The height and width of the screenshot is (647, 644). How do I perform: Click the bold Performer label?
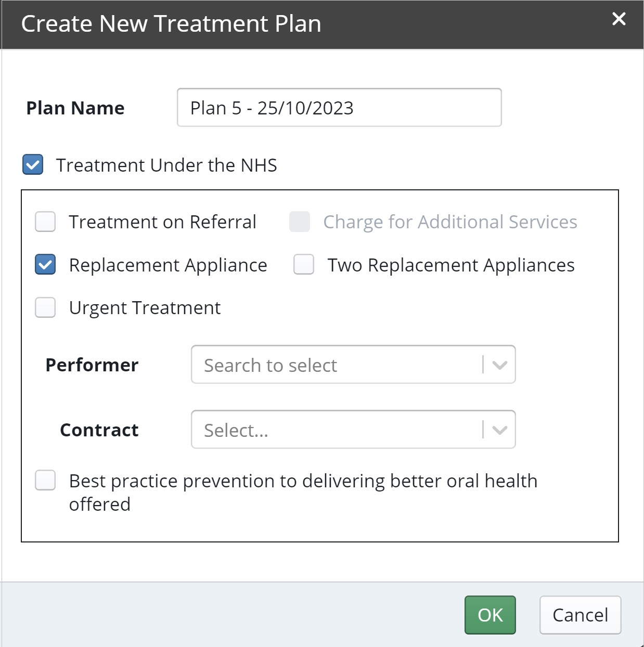pyautogui.click(x=92, y=365)
